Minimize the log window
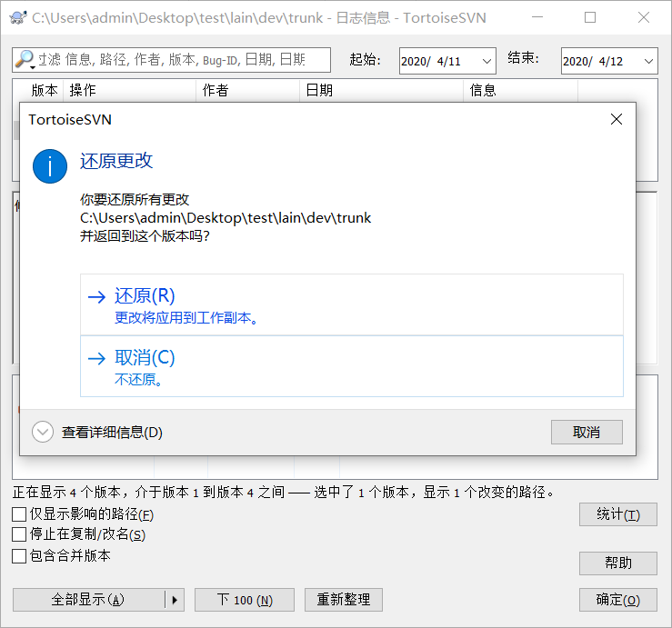The image size is (672, 628). point(537,17)
